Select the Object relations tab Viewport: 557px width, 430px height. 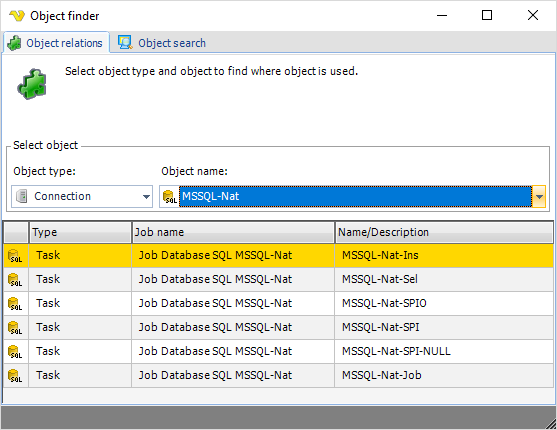(56, 43)
